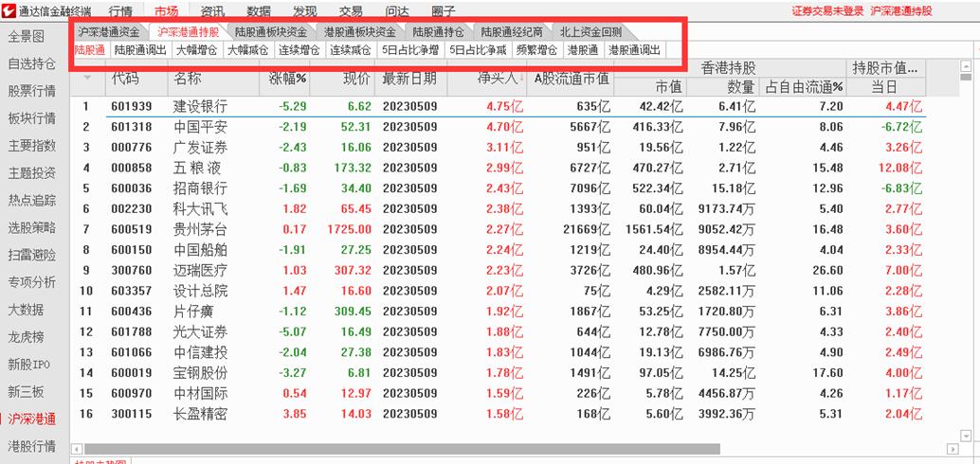Open 沪深港通 in sidebar
980x464 pixels.
point(31,419)
